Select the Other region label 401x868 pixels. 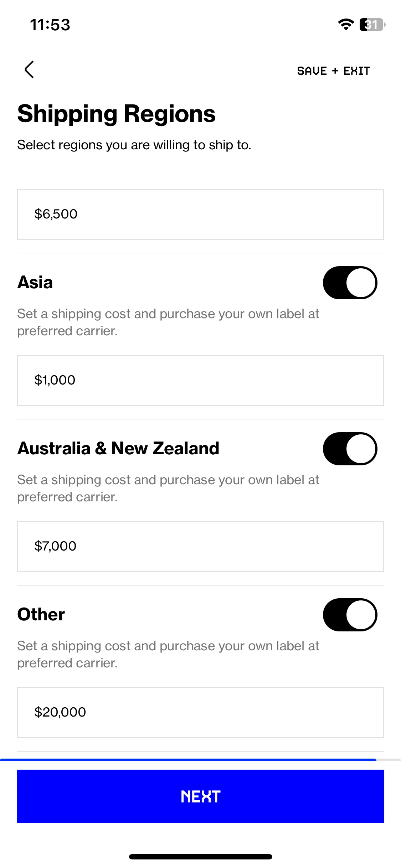(x=41, y=614)
